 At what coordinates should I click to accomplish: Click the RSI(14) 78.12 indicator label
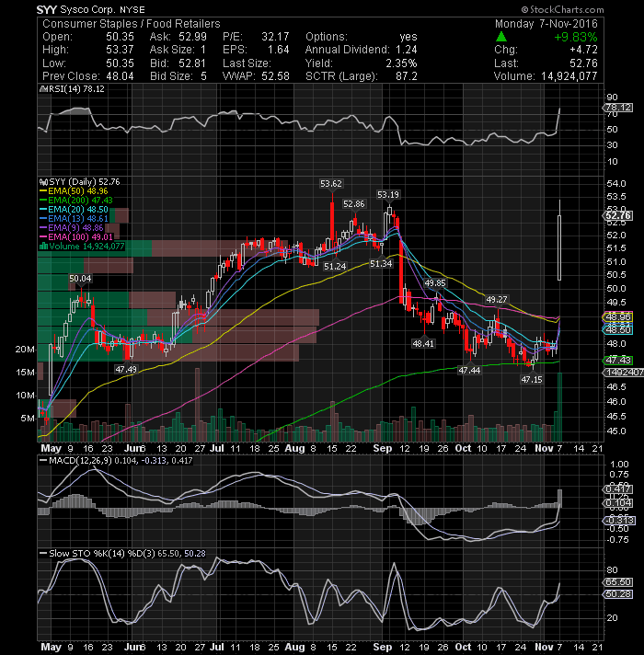coord(74,89)
